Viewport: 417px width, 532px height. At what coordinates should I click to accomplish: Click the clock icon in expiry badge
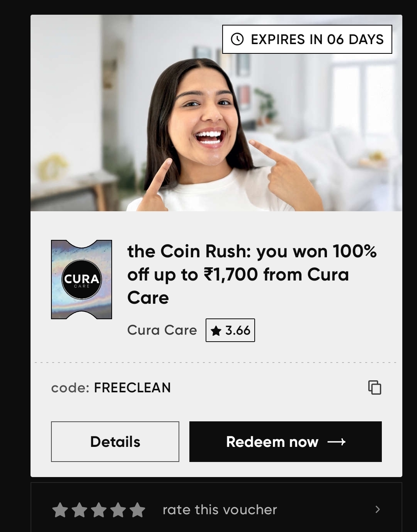pos(237,39)
